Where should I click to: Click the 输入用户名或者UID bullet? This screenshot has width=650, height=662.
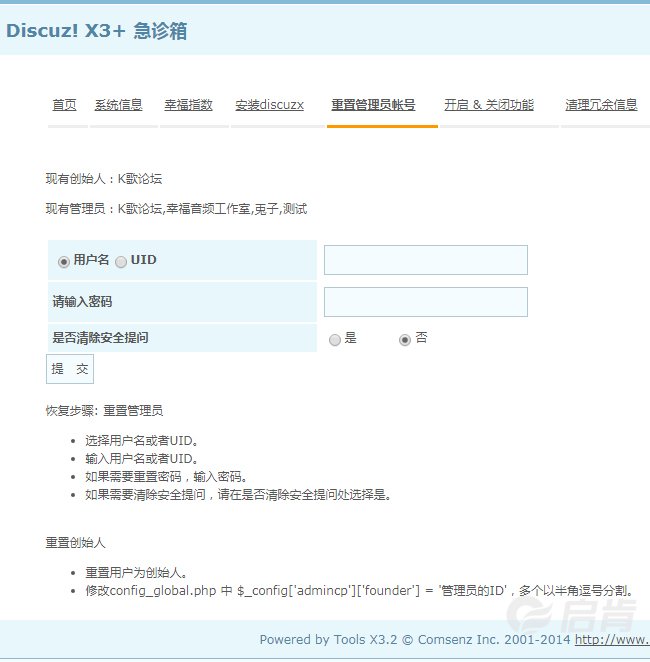coord(141,459)
